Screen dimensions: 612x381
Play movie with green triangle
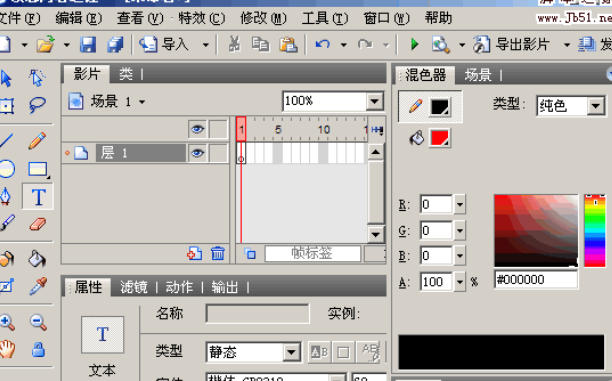point(415,45)
